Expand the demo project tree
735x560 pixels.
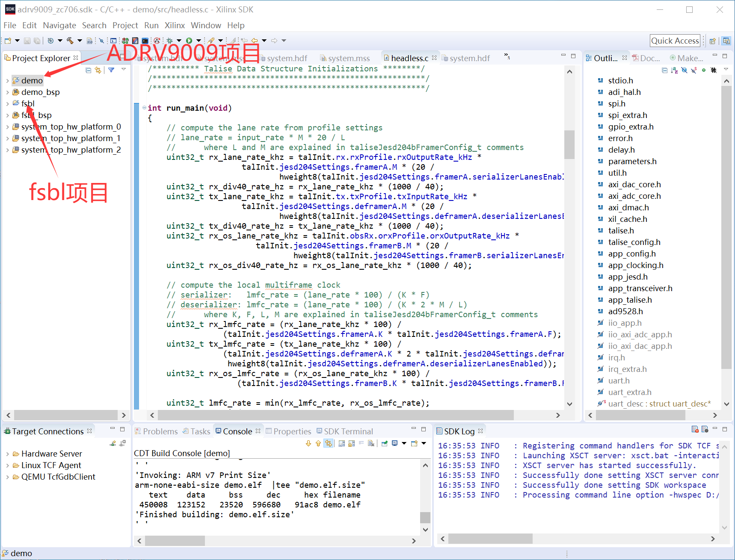pyautogui.click(x=8, y=80)
